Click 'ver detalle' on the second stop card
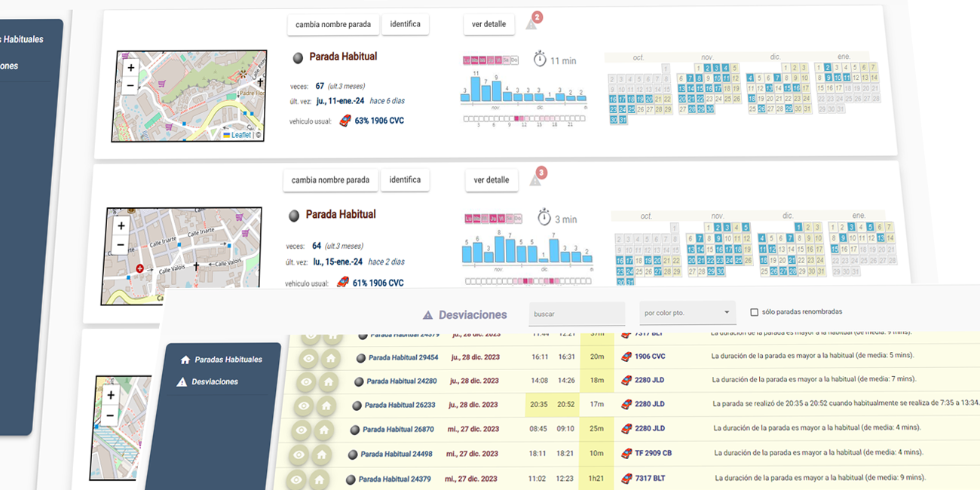The image size is (980, 490). pos(491,180)
